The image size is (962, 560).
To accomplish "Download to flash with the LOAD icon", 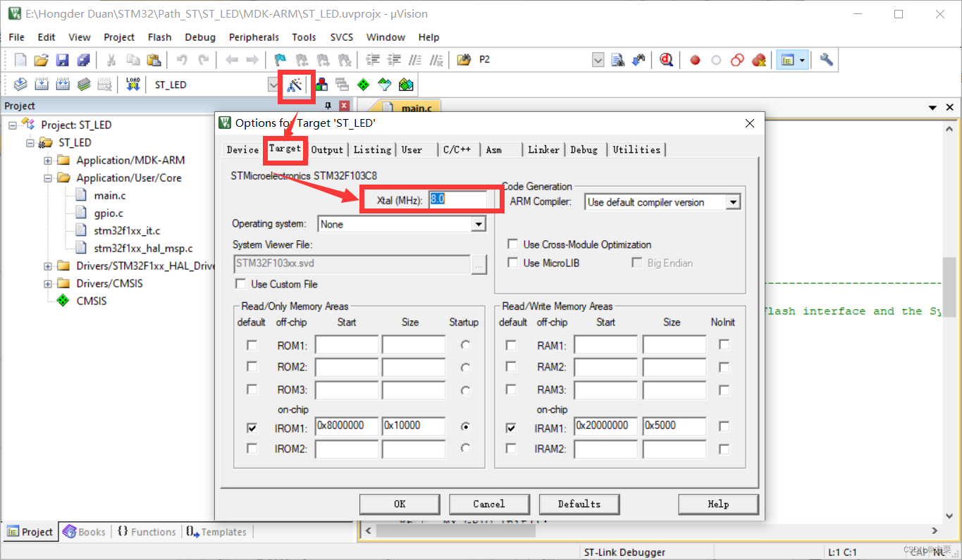I will (133, 85).
